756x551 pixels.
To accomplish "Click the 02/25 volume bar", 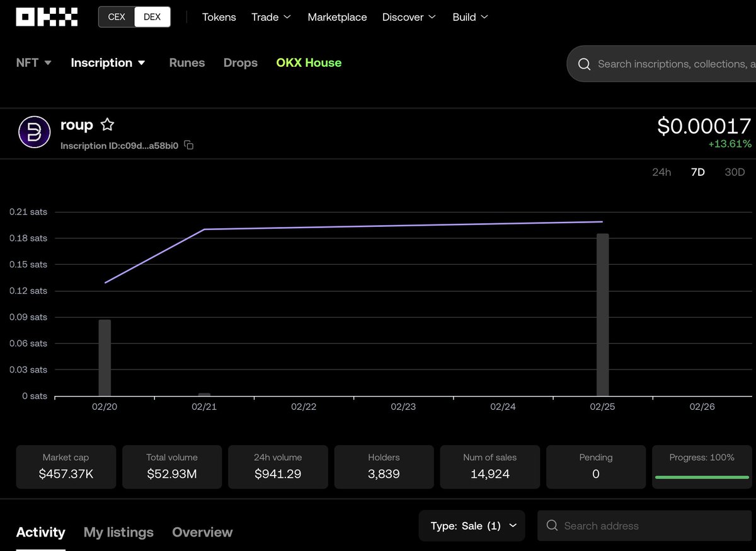I will coord(602,315).
